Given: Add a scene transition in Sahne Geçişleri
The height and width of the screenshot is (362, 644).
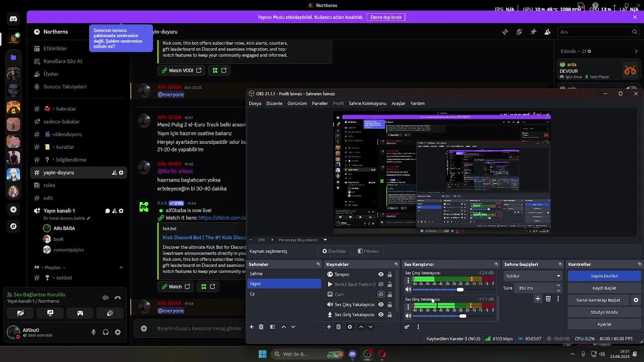Looking at the screenshot, I should (x=538, y=299).
